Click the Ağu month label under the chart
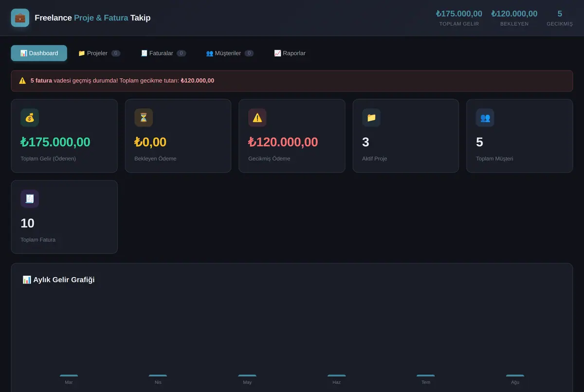 [x=515, y=382]
